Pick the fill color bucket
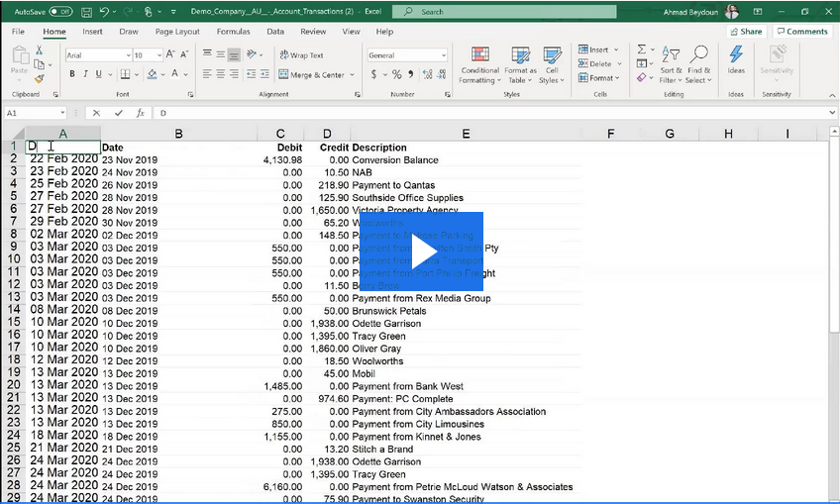840x504 pixels. click(153, 74)
